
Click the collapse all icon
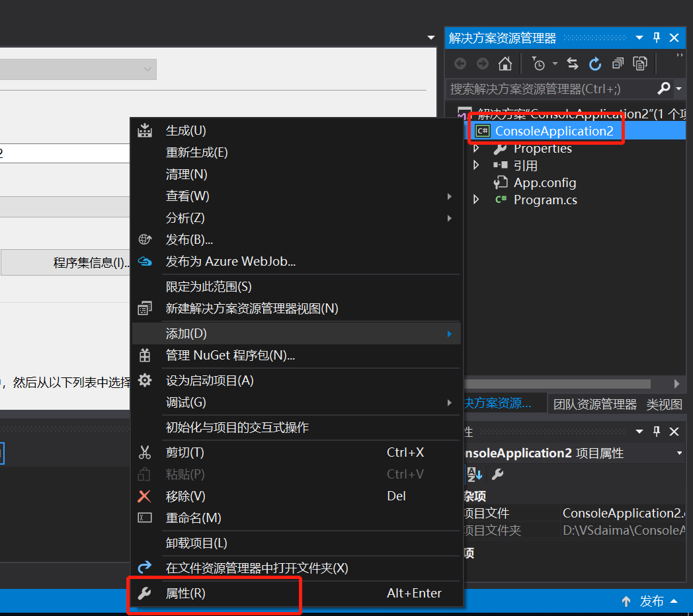tap(618, 63)
